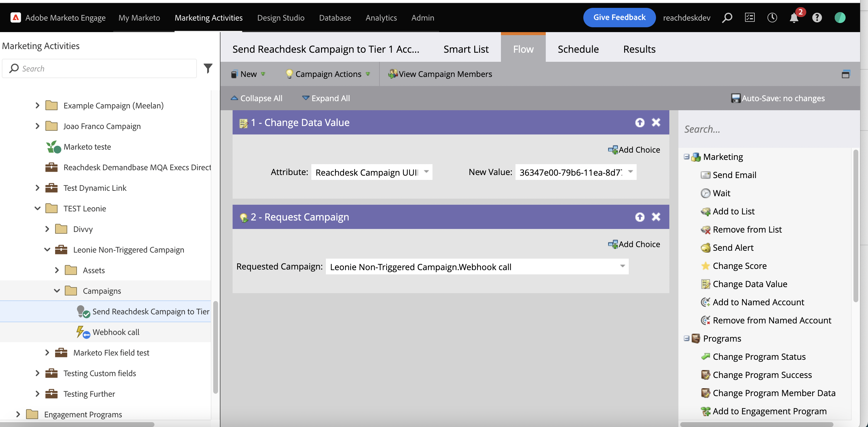The height and width of the screenshot is (427, 868).
Task: Switch to the Results tab
Action: pos(639,49)
